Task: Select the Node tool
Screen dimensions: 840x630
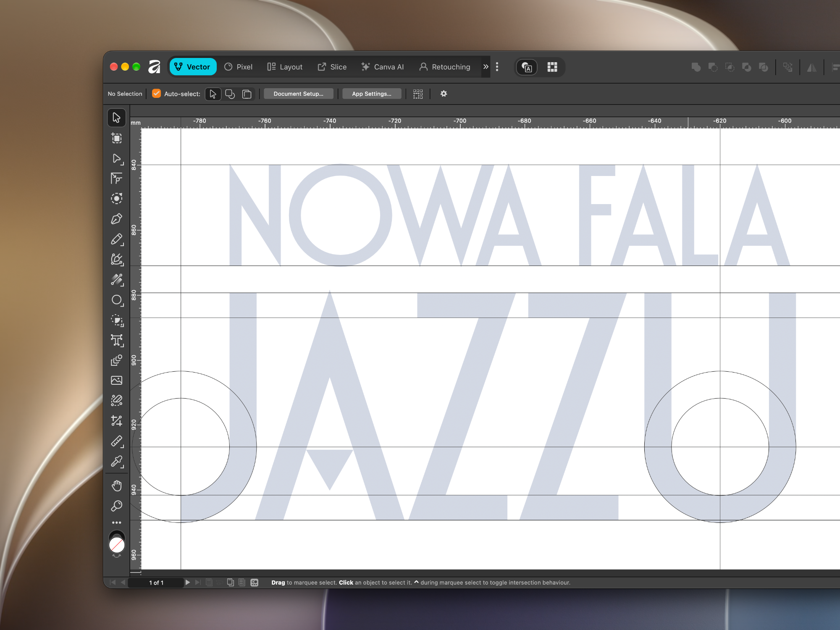Action: tap(116, 158)
